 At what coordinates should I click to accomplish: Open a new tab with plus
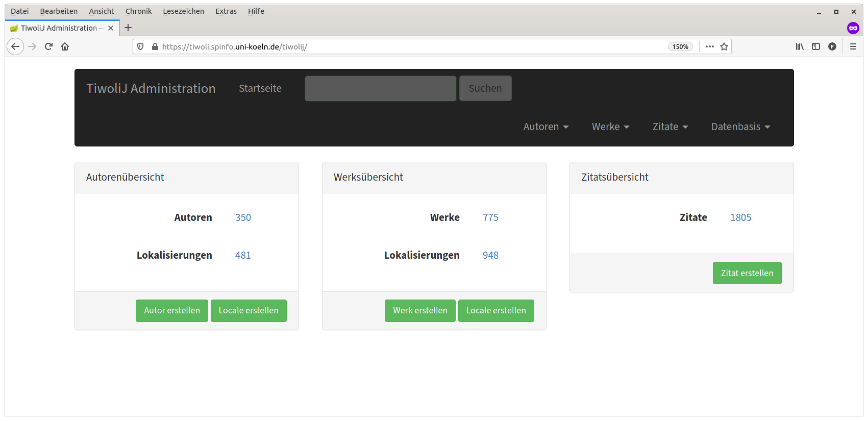point(128,28)
